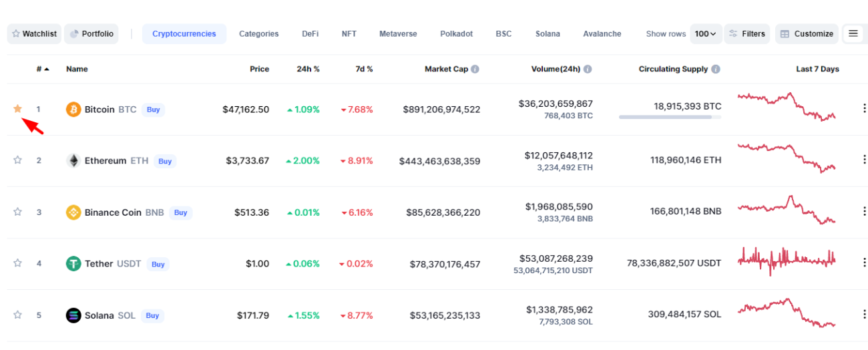Viewport: 868px width, 350px height.
Task: Click the Binance Coin logo icon
Action: [73, 212]
